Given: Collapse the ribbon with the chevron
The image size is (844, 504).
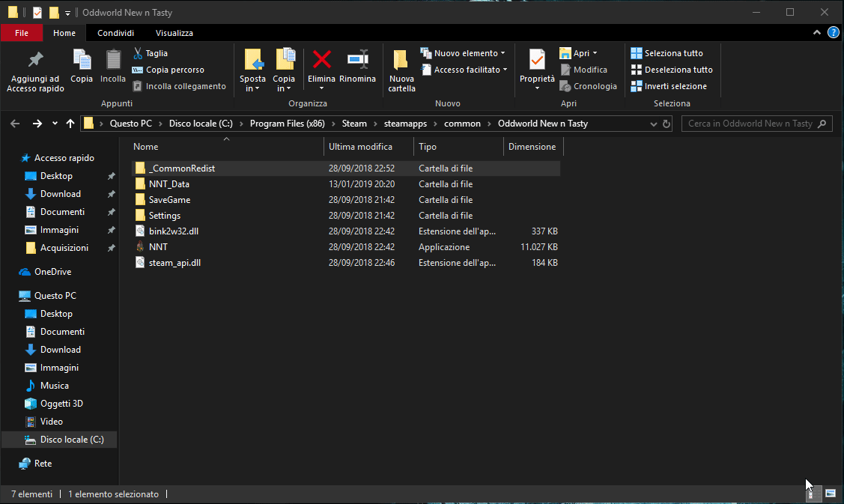Looking at the screenshot, I should click(816, 32).
